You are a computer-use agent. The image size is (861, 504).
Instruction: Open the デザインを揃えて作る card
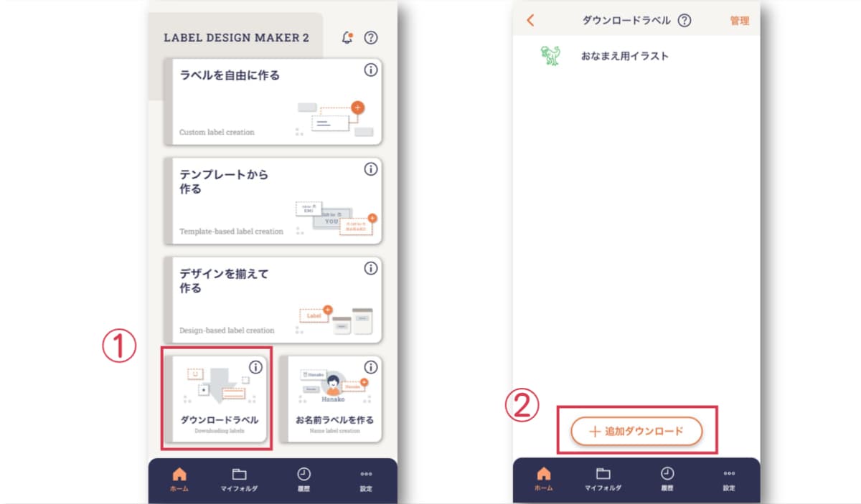[273, 300]
